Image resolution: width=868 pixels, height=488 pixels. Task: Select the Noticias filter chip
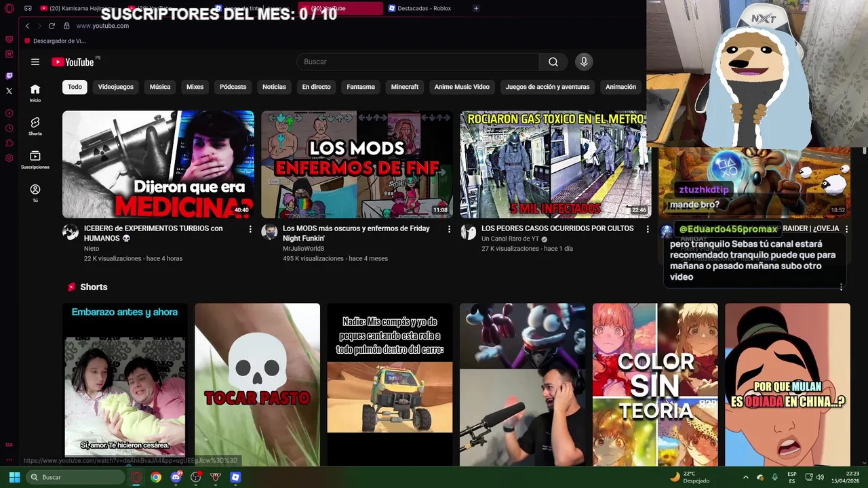[274, 87]
